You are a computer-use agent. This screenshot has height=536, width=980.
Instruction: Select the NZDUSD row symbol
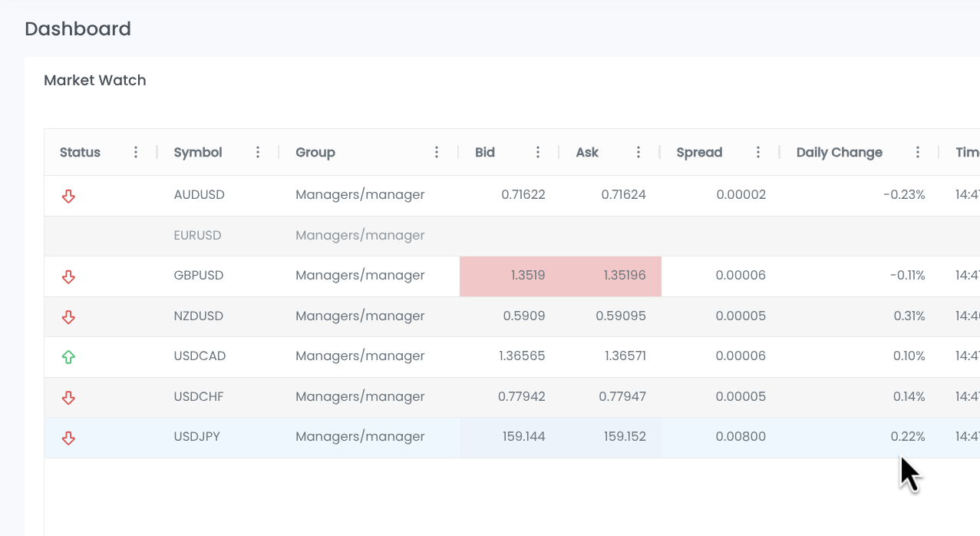[199, 316]
